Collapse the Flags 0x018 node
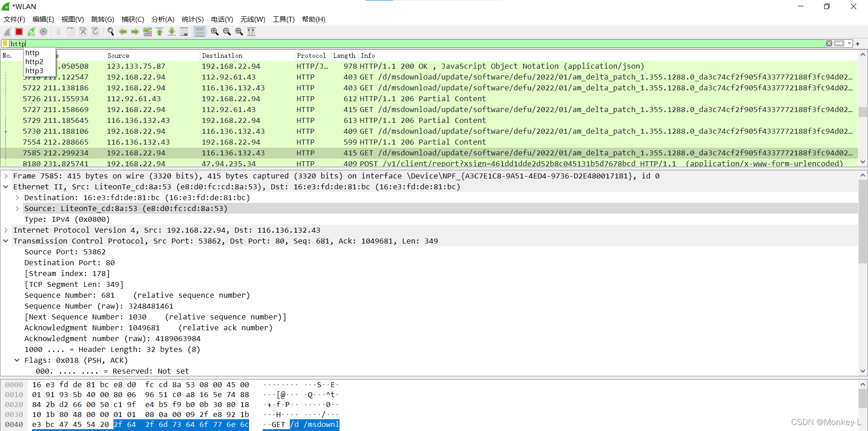 17,361
